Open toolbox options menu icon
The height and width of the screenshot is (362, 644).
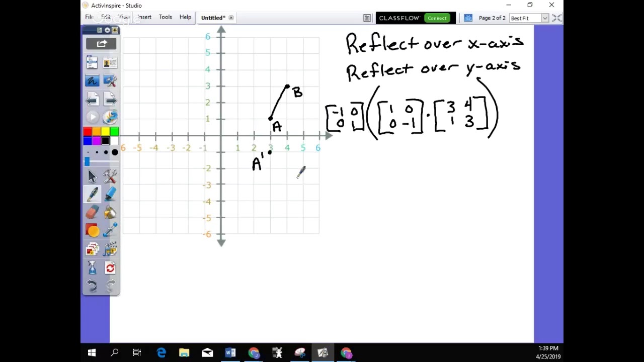coord(99,30)
